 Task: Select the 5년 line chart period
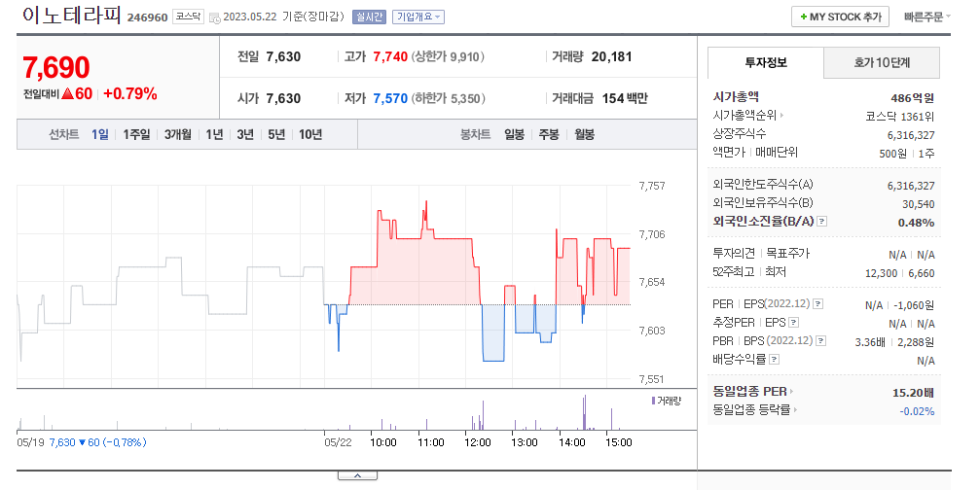click(276, 134)
